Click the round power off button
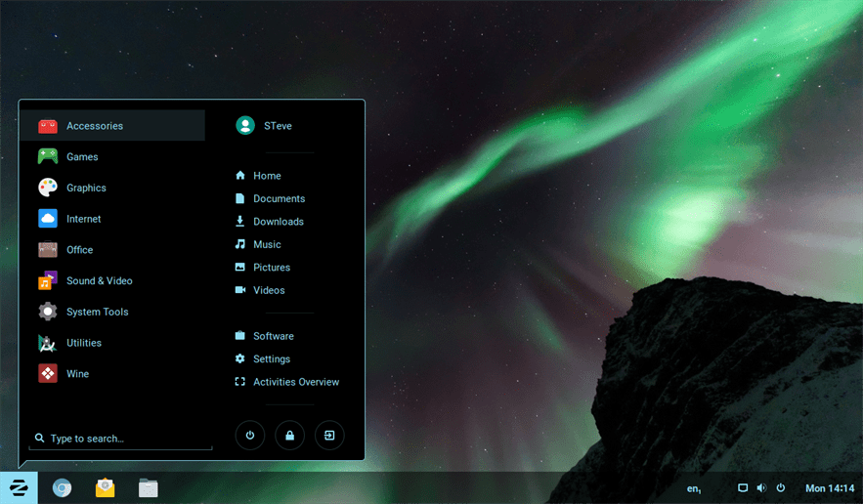863x504 pixels. [x=250, y=436]
